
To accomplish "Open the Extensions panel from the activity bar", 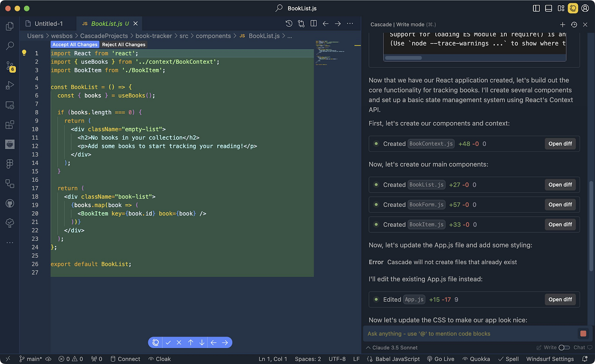I will coord(10,125).
